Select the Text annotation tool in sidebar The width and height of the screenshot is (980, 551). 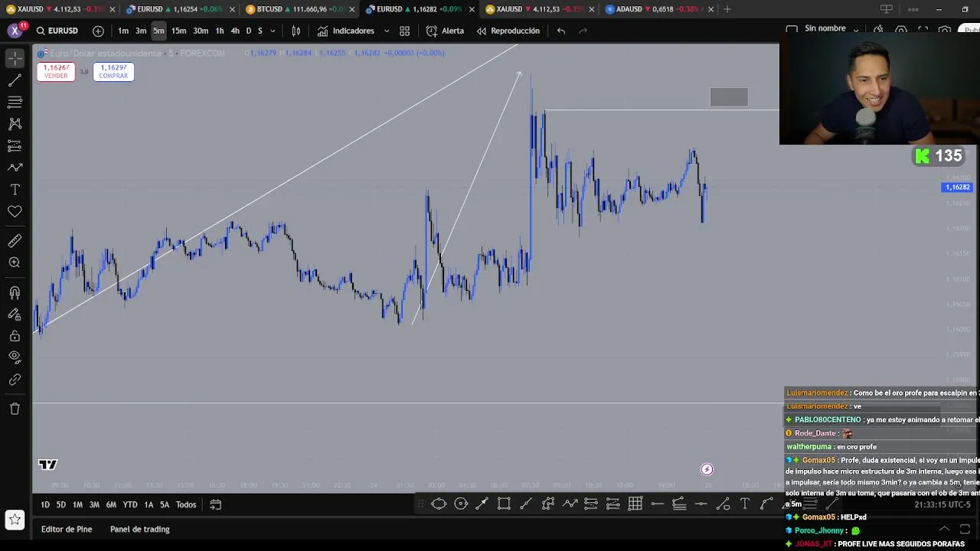click(x=15, y=189)
